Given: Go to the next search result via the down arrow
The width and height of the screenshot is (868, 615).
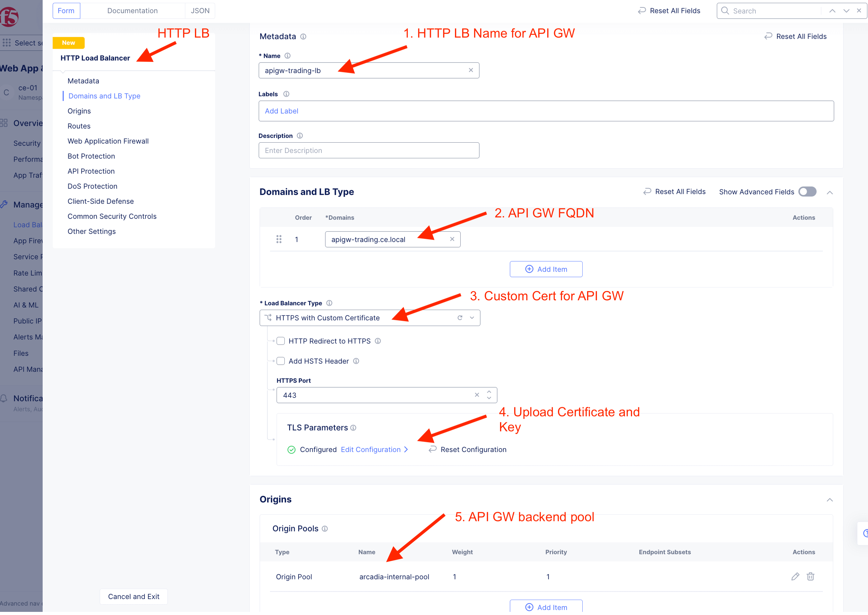Looking at the screenshot, I should (x=846, y=11).
